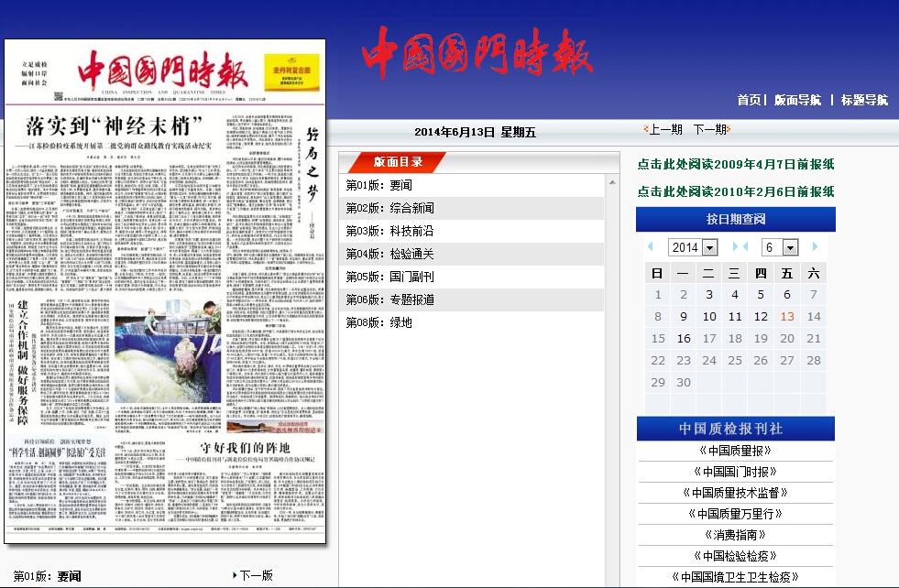Open link to read pre-2009年4月7日 newspapers
The height and width of the screenshot is (588, 899).
[736, 165]
